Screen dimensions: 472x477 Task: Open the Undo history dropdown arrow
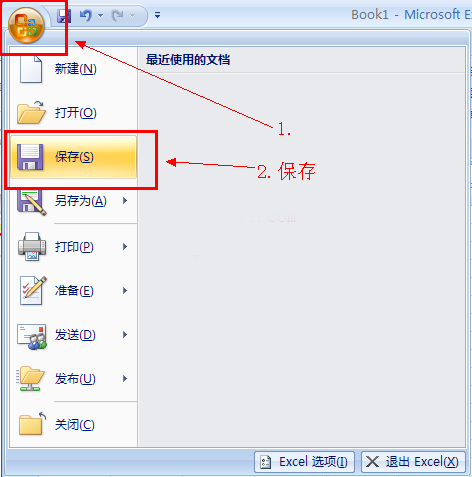(100, 15)
